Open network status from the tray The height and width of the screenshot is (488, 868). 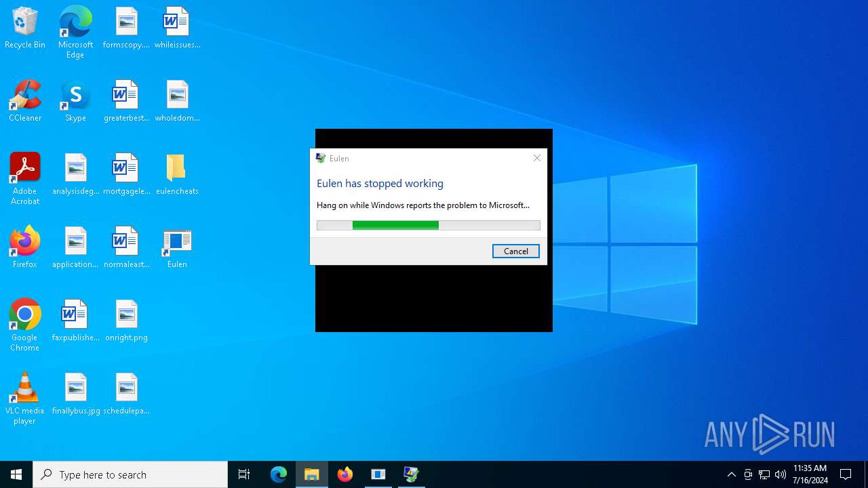click(764, 474)
